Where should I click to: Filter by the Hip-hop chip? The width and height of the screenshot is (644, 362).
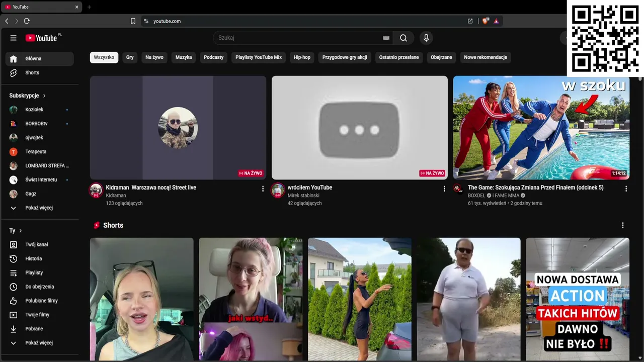(302, 57)
